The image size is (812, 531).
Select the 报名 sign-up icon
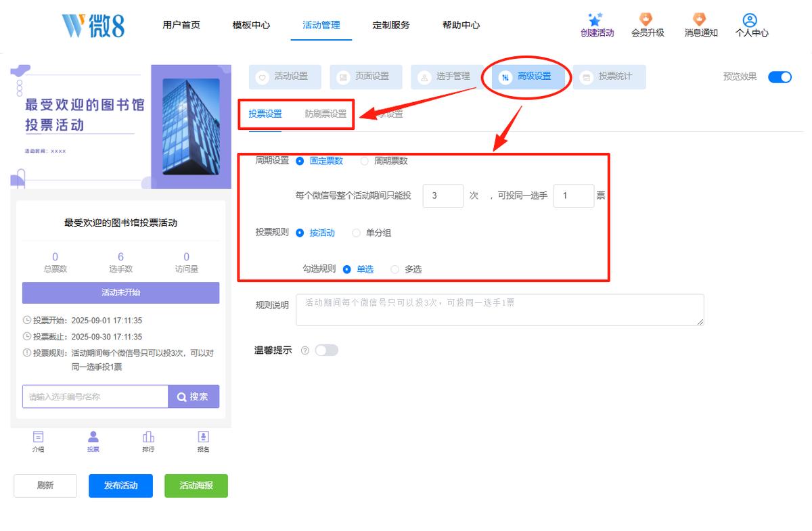[203, 436]
